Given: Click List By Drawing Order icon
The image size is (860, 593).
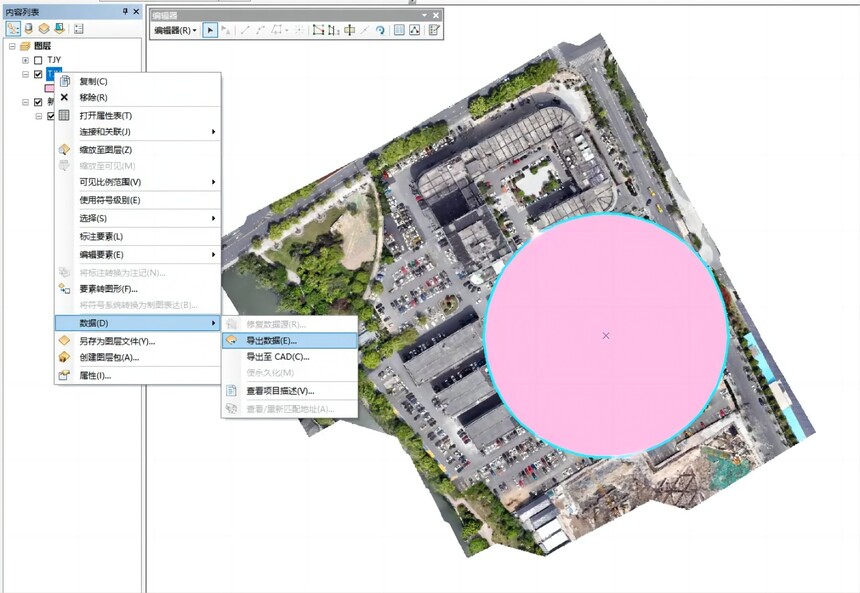Looking at the screenshot, I should [x=13, y=29].
